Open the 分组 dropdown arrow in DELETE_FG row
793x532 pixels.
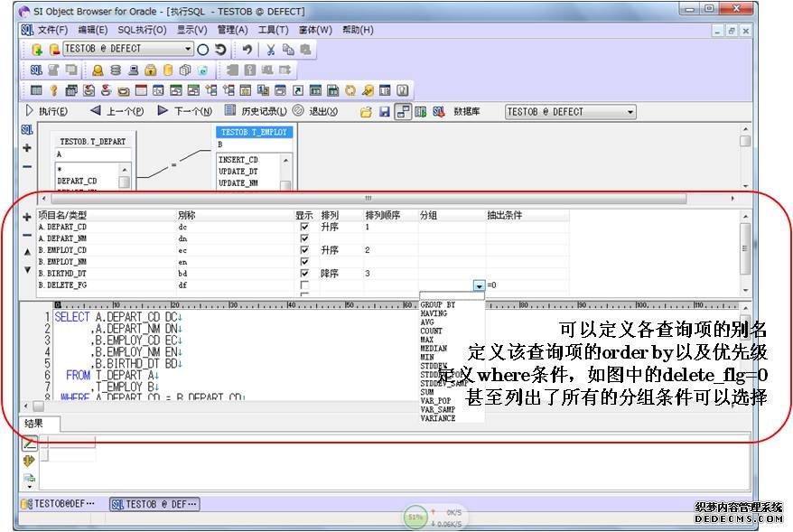tap(478, 285)
